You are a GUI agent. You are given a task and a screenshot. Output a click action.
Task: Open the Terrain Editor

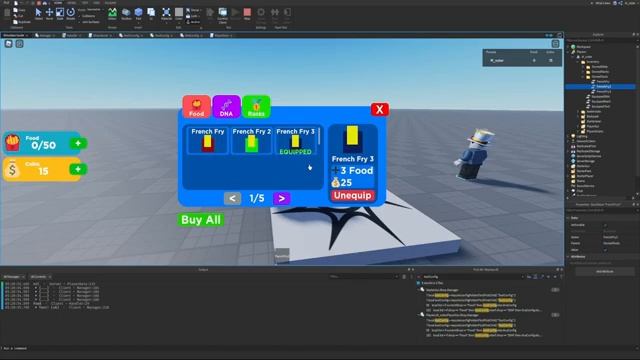click(x=112, y=13)
